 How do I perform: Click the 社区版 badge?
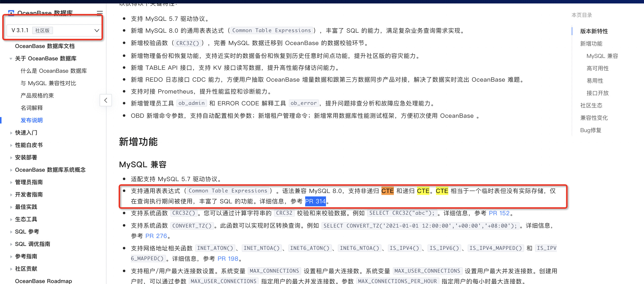42,30
